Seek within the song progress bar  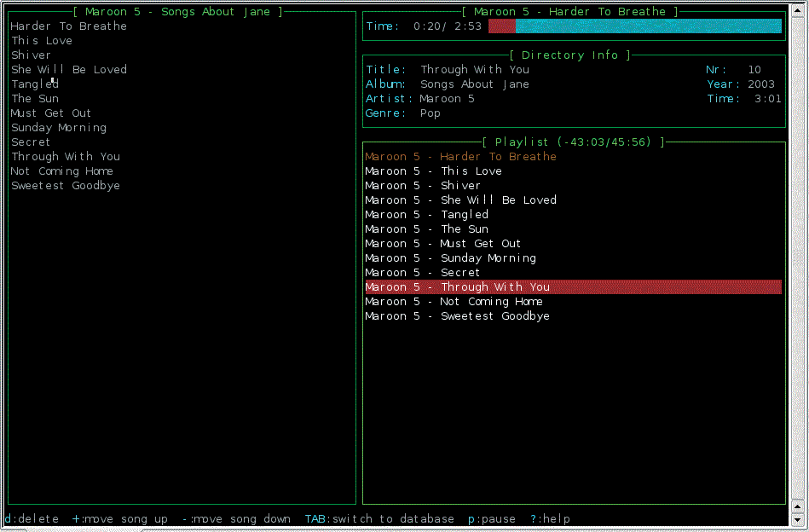[635, 26]
